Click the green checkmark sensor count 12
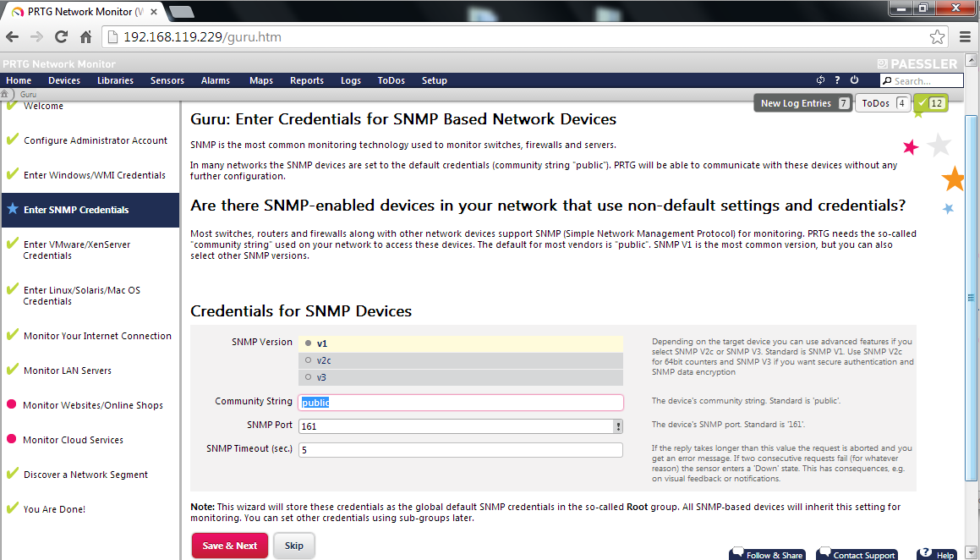The image size is (980, 560). coord(931,103)
